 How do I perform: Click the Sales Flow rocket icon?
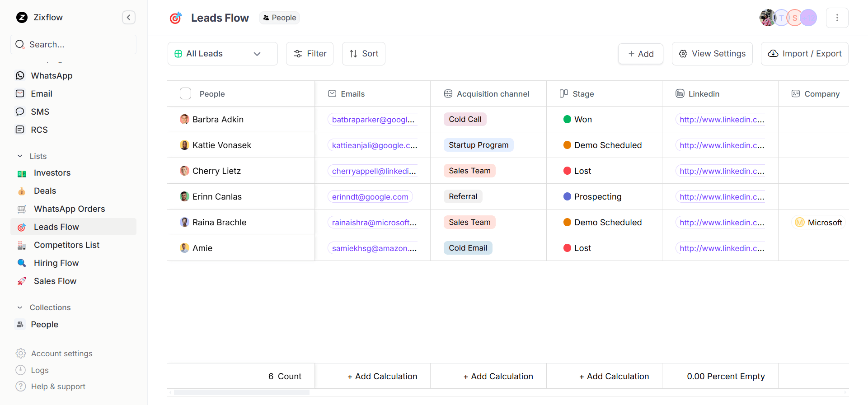22,281
